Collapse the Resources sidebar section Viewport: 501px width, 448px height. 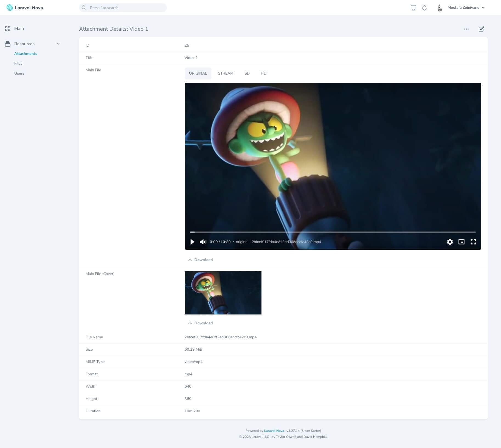tap(58, 44)
